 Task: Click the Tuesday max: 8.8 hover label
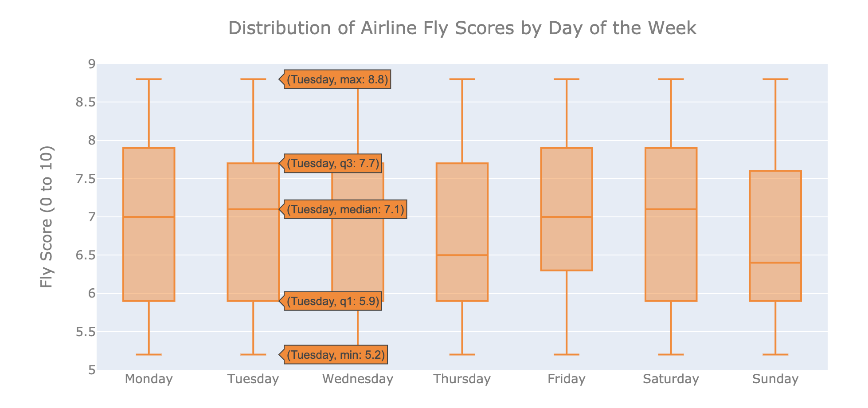(337, 80)
